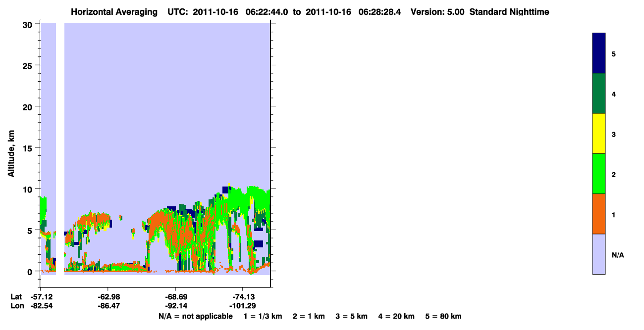This screenshot has width=644, height=330.
Task: Click the white data-gap stripe in the plot
Action: pos(60,148)
